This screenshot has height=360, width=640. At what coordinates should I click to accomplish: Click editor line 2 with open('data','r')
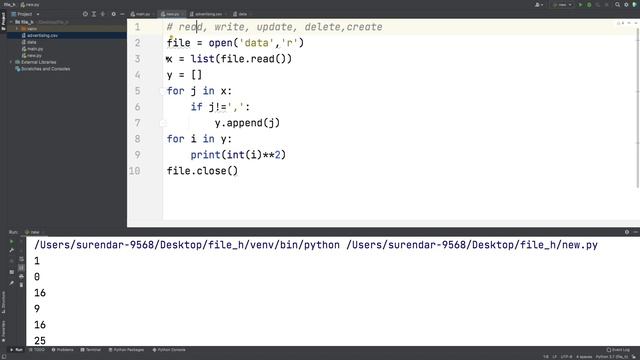[x=235, y=43]
